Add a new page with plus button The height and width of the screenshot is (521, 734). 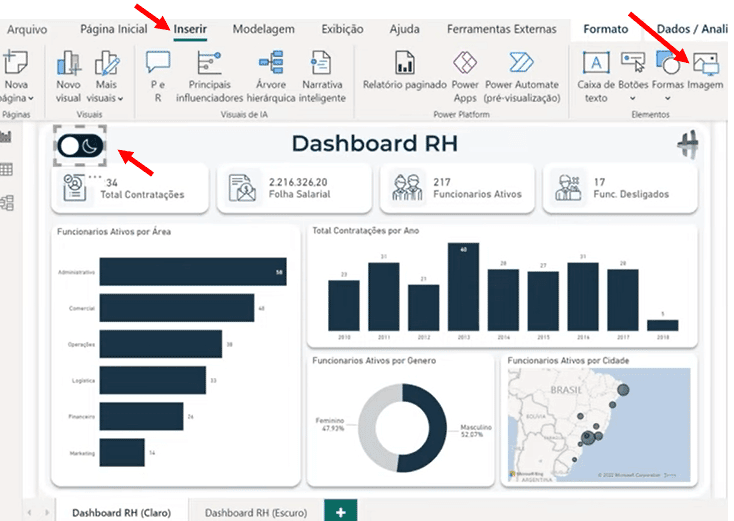pos(341,512)
